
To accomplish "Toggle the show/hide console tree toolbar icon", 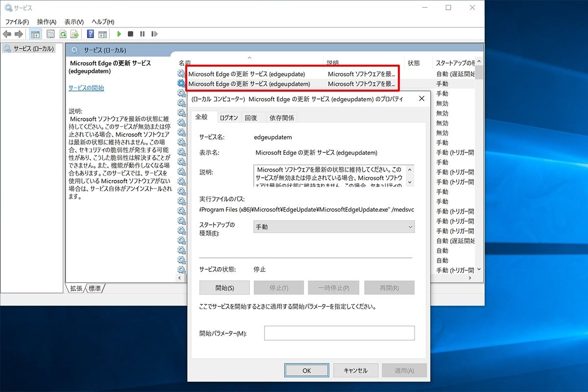I will (x=35, y=34).
